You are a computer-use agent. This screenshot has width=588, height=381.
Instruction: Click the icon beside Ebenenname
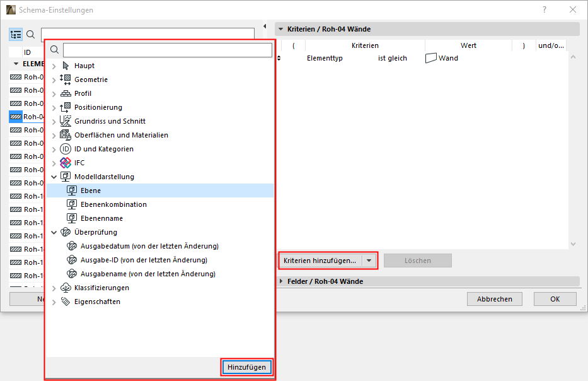coord(72,218)
